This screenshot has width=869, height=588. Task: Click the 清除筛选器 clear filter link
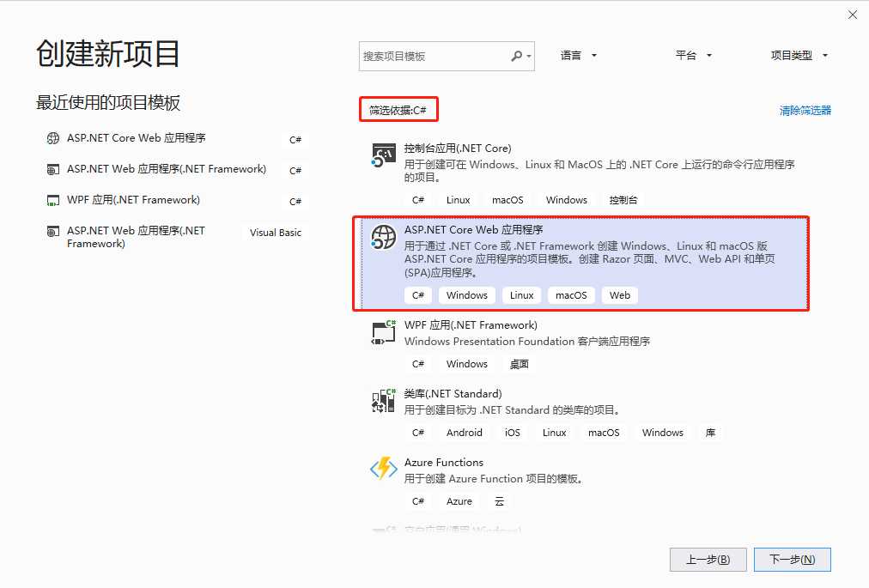(805, 110)
